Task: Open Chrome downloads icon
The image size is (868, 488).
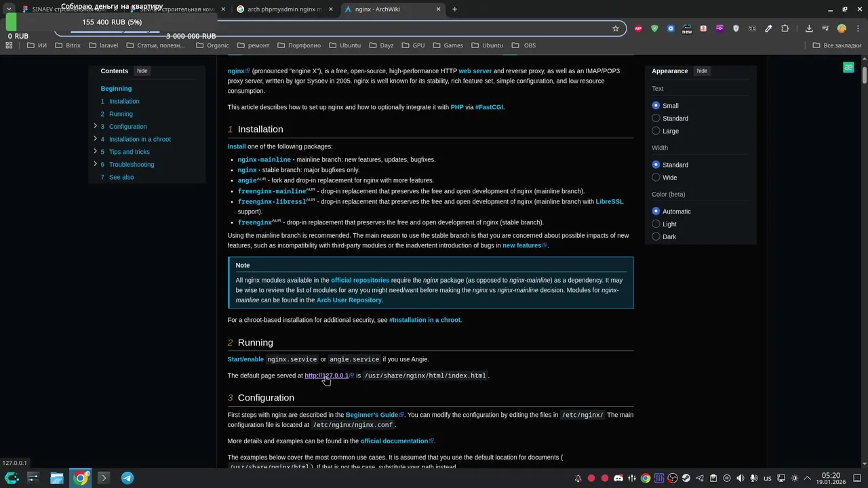Action: click(x=809, y=28)
